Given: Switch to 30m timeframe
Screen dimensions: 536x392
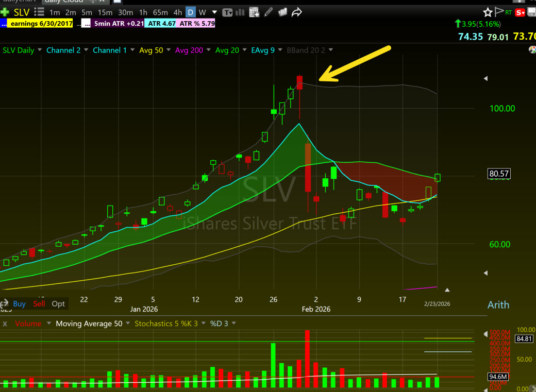Looking at the screenshot, I should tap(125, 13).
